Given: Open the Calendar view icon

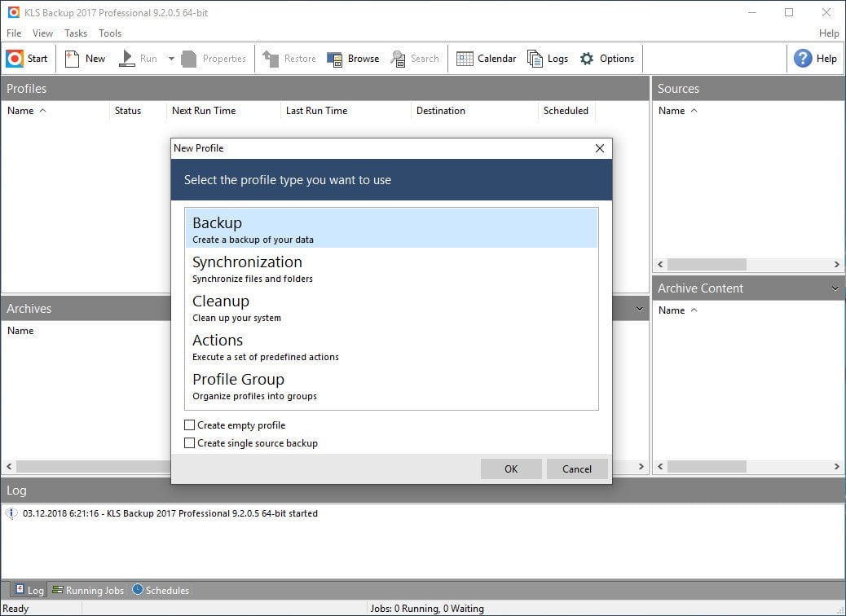Looking at the screenshot, I should click(465, 59).
